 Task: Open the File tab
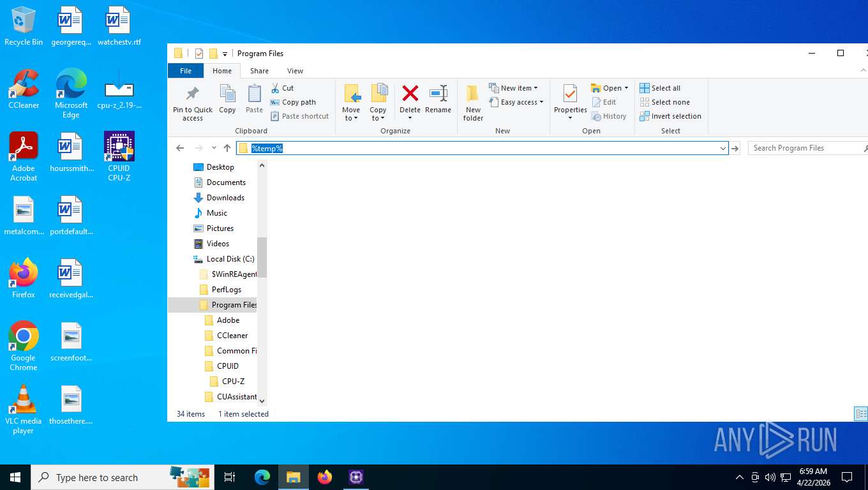pos(186,71)
